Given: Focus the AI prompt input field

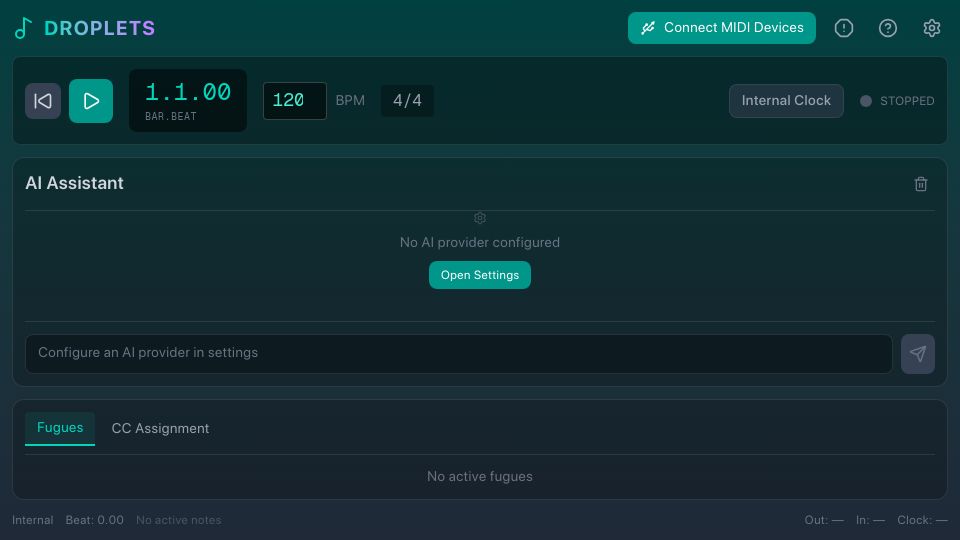Looking at the screenshot, I should [459, 354].
